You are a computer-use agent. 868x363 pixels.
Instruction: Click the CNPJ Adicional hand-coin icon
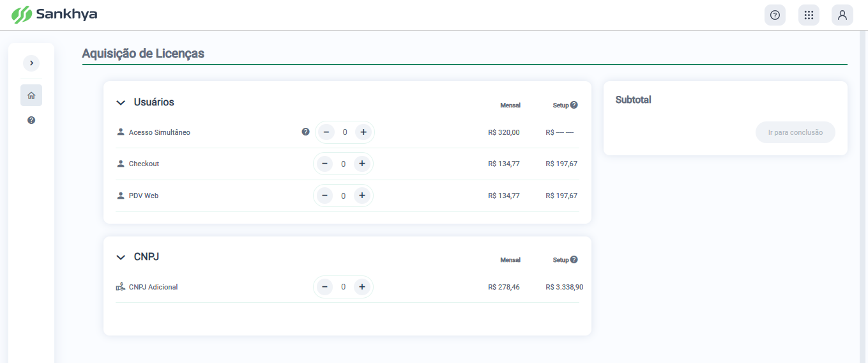[x=121, y=287]
